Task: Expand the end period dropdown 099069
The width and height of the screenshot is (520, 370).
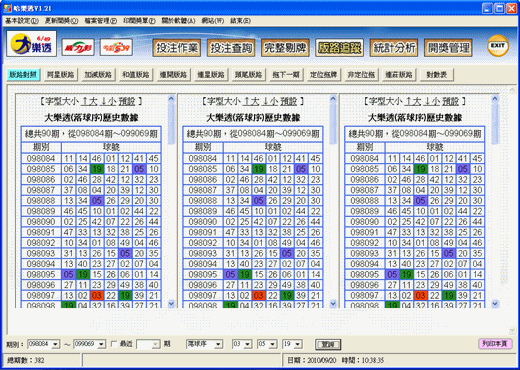Action: 102,344
